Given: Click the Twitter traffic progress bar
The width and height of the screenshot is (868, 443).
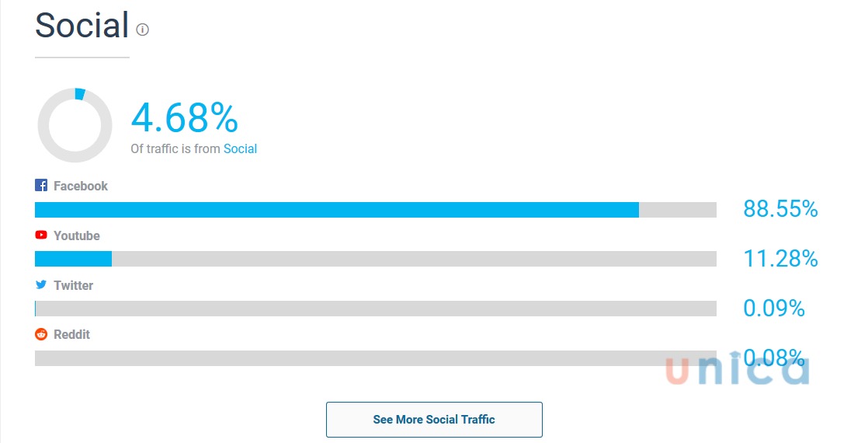Looking at the screenshot, I should pos(375,309).
